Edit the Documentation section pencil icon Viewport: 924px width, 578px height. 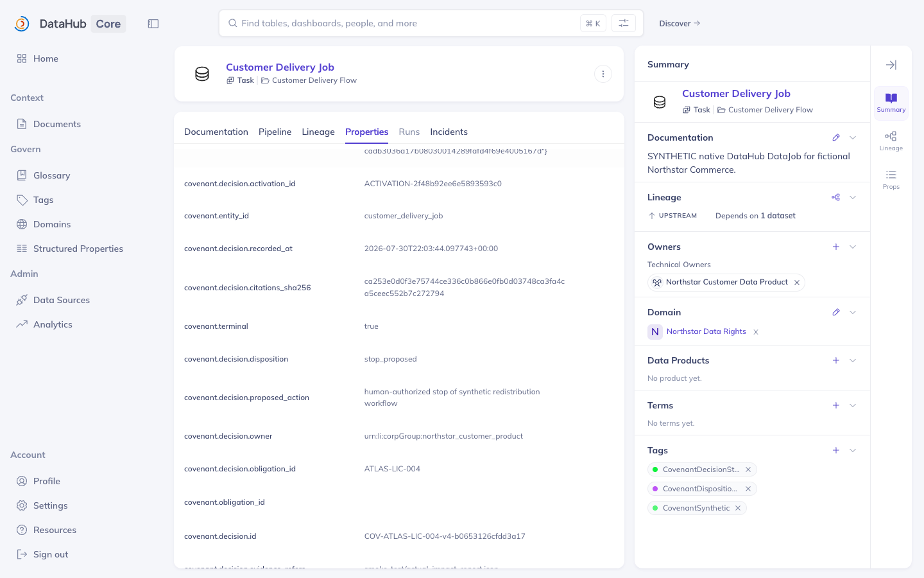836,137
